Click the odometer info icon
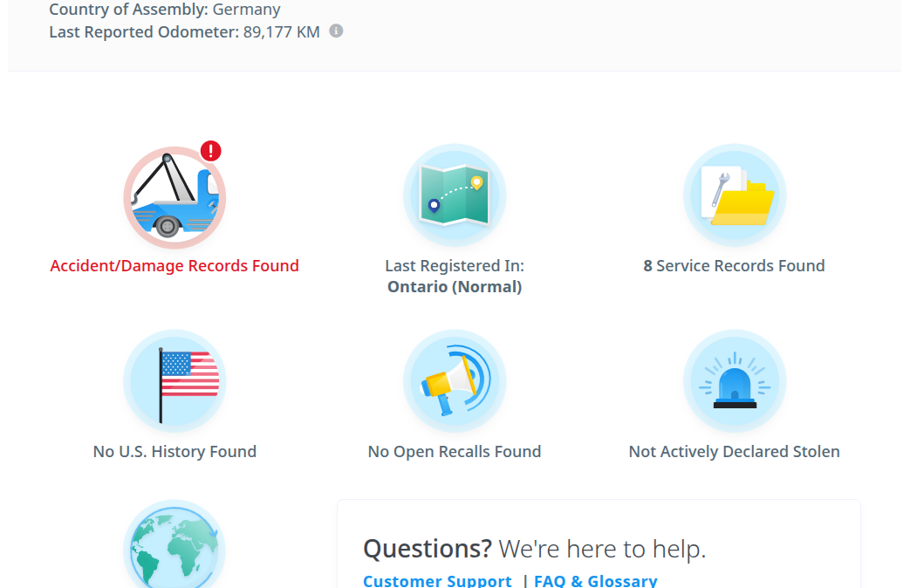Viewport: 910px width, 588px height. click(x=336, y=31)
